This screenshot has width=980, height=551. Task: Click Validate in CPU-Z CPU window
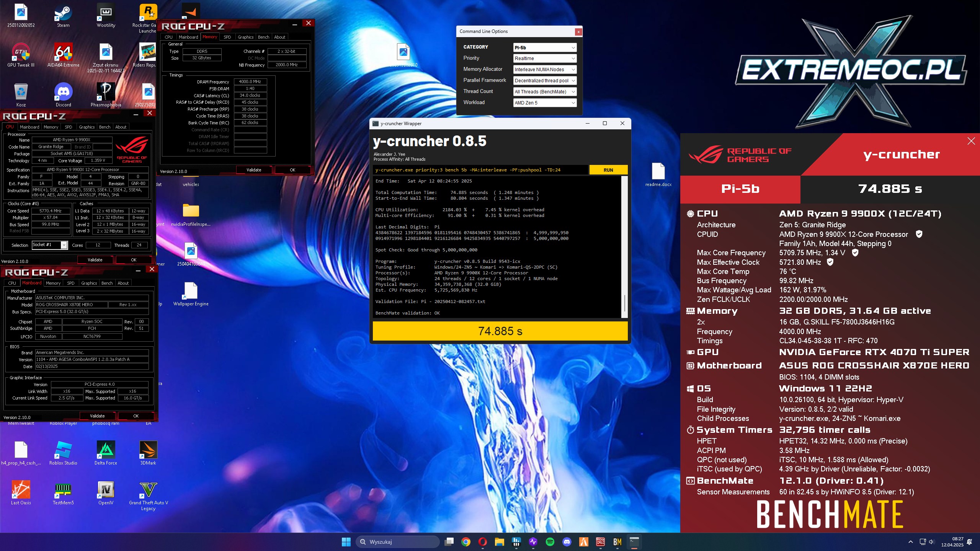(x=95, y=260)
